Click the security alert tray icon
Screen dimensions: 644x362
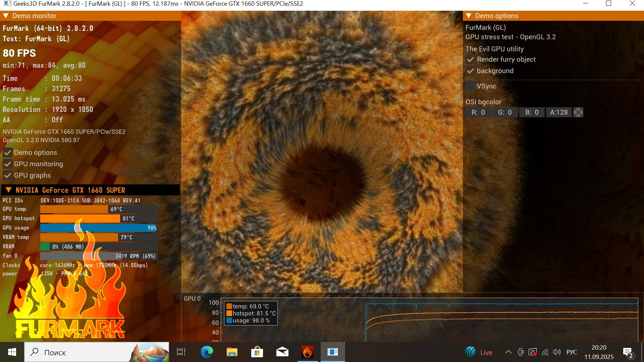click(533, 352)
